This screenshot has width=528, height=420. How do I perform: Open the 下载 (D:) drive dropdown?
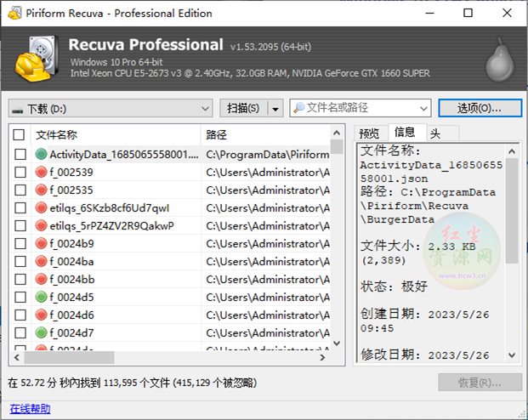pyautogui.click(x=111, y=109)
